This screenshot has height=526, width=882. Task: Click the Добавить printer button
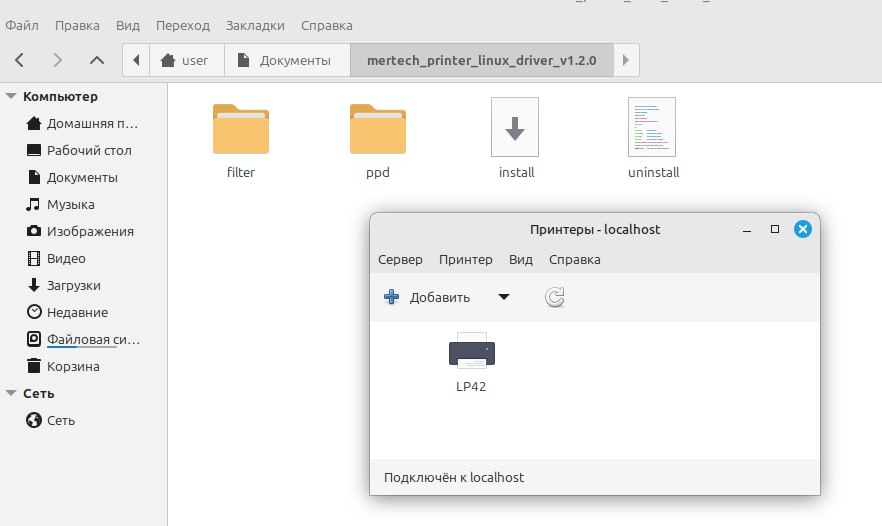(x=428, y=297)
